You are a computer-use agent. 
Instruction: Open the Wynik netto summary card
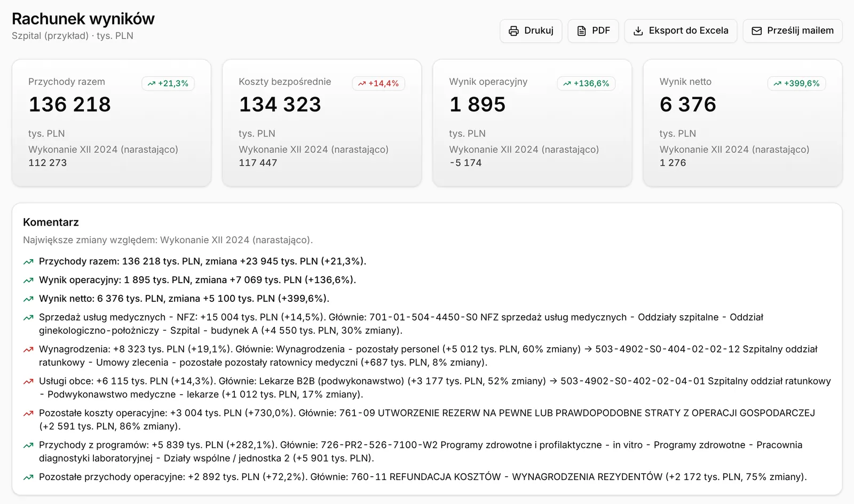tap(742, 123)
